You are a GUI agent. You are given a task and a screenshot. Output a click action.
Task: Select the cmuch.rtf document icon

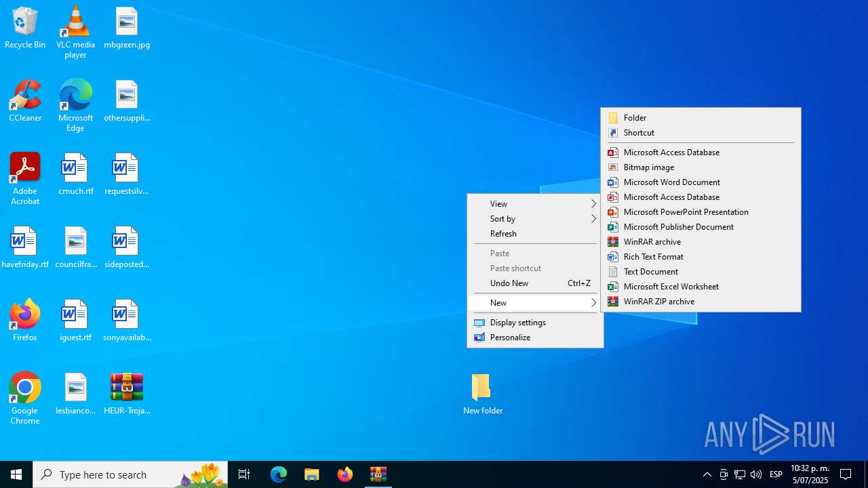tap(75, 175)
